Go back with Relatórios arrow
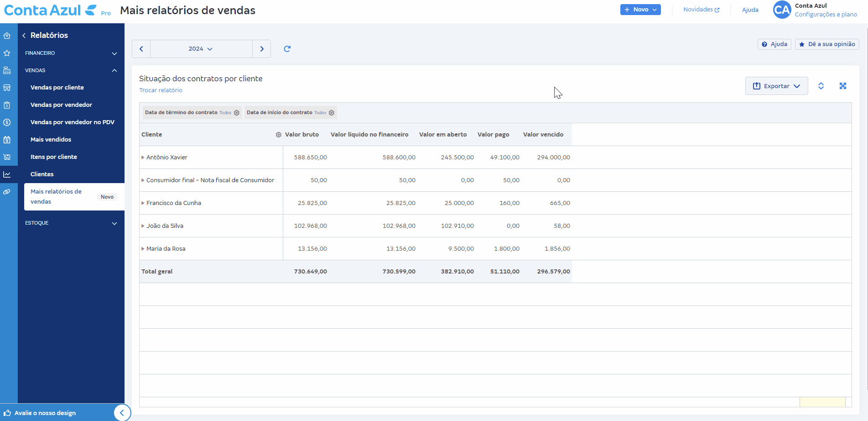Viewport: 868px width, 421px height. [x=24, y=35]
